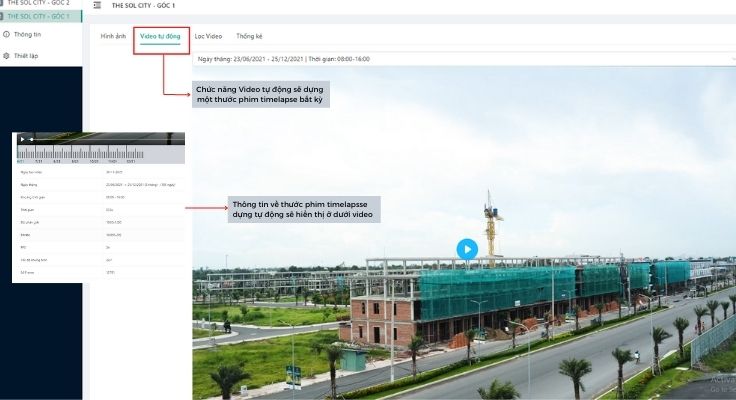This screenshot has width=736, height=400.
Task: Click the inset video seek bar handle
Action: (31, 139)
